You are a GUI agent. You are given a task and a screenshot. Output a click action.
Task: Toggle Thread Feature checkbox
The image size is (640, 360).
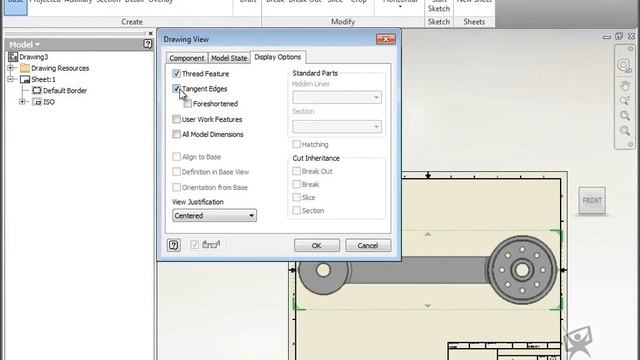tap(176, 73)
